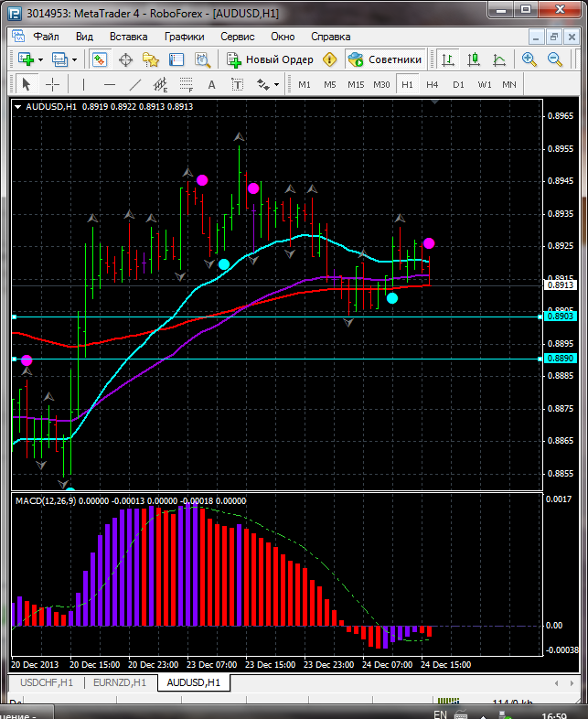Select the trendline drawing tool
The height and width of the screenshot is (719, 588).
pos(134,84)
